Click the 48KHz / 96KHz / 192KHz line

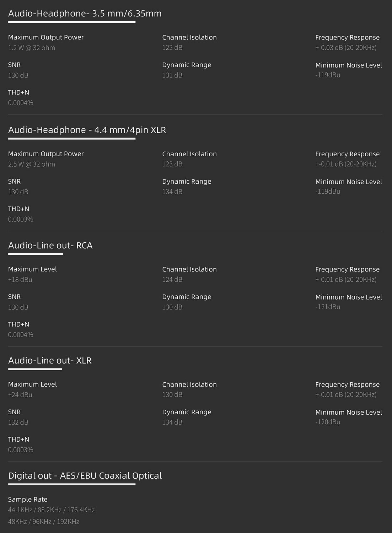click(44, 522)
